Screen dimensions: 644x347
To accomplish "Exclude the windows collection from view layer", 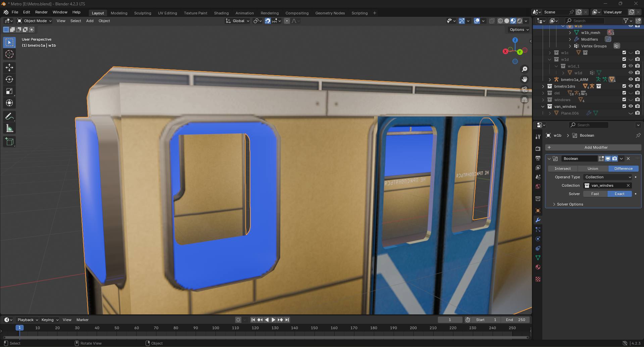I will click(x=624, y=100).
